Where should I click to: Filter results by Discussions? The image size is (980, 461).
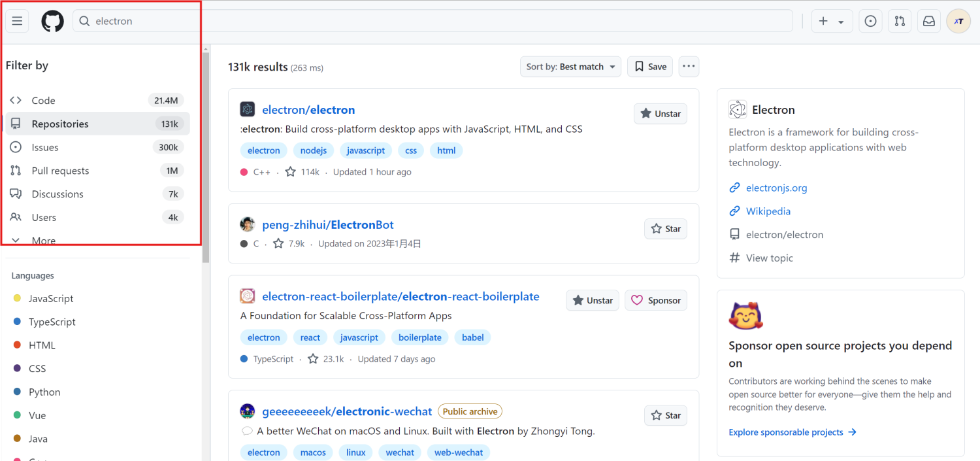tap(57, 194)
